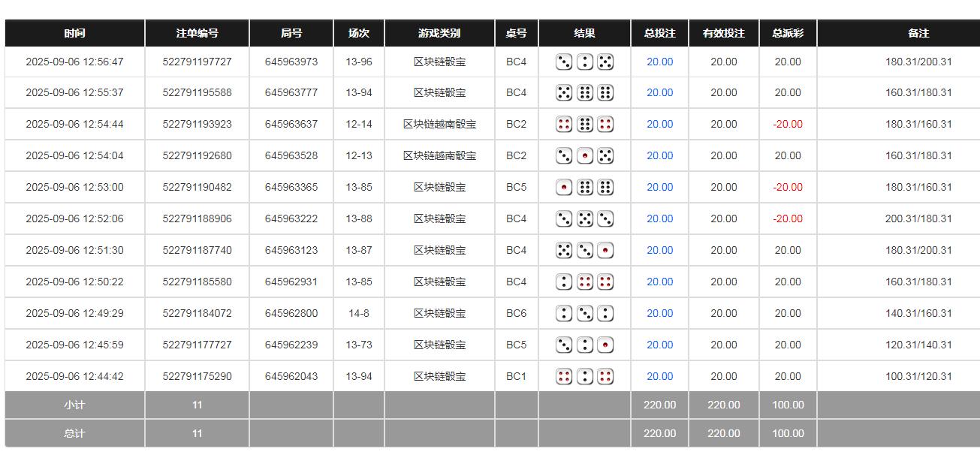Click the middle five-dot die for bet 522791188906
Image resolution: width=980 pixels, height=461 pixels.
coord(586,218)
